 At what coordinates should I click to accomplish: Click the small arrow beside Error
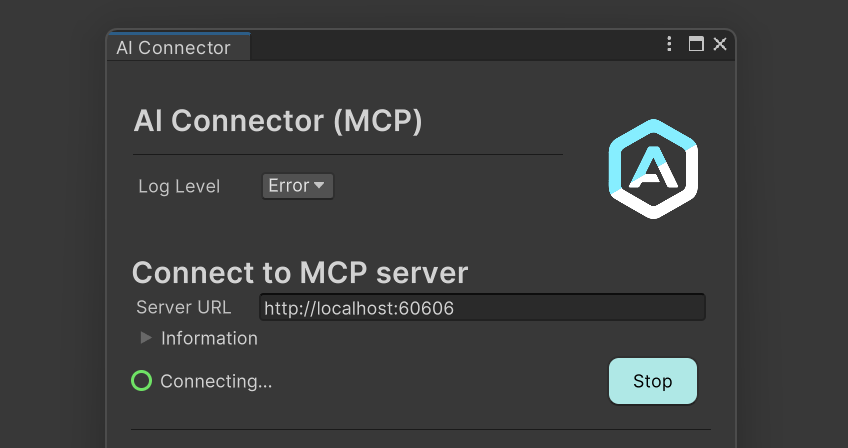(319, 186)
